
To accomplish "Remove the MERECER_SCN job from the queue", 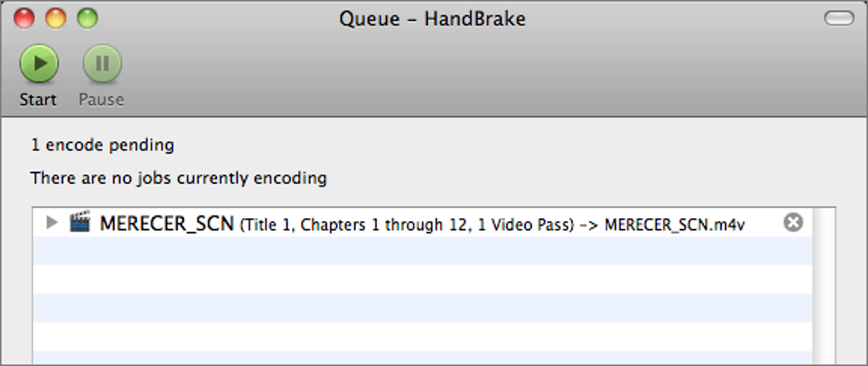I will coord(792,223).
